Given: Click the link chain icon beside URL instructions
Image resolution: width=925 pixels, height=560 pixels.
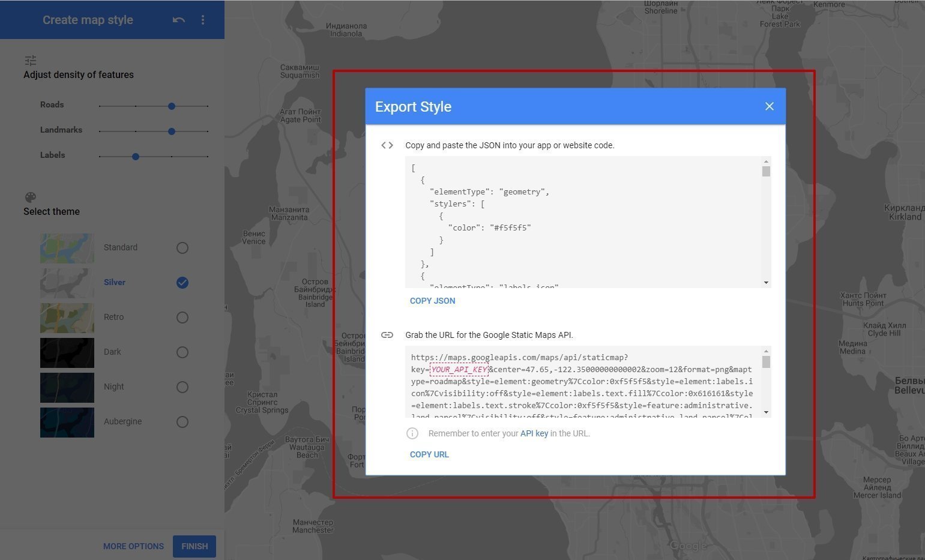Looking at the screenshot, I should 387,335.
